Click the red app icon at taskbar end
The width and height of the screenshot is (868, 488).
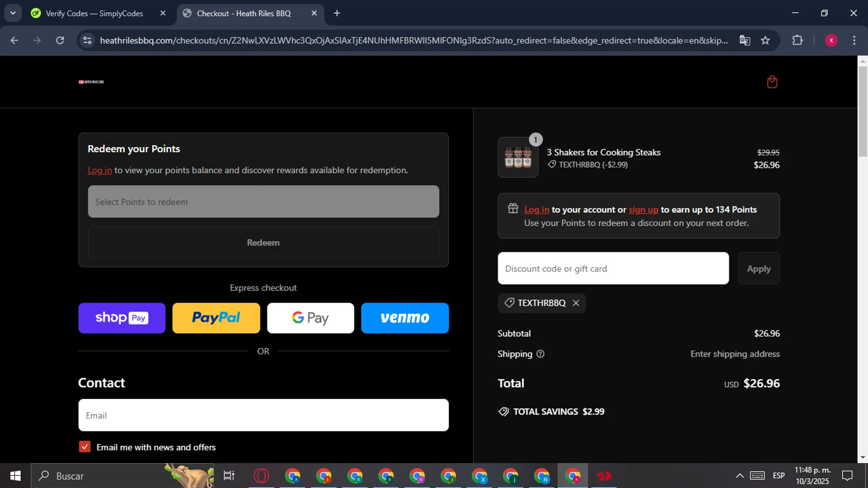tap(604, 476)
